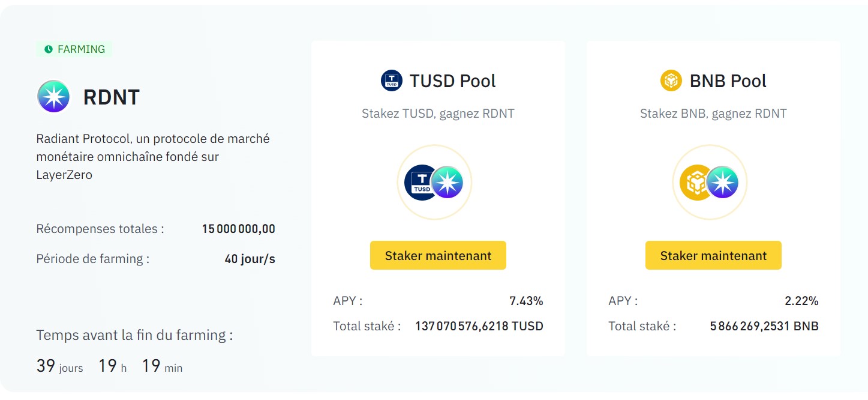Image resolution: width=868 pixels, height=400 pixels.
Task: Click the total staked TUSD amount
Action: pos(479,326)
